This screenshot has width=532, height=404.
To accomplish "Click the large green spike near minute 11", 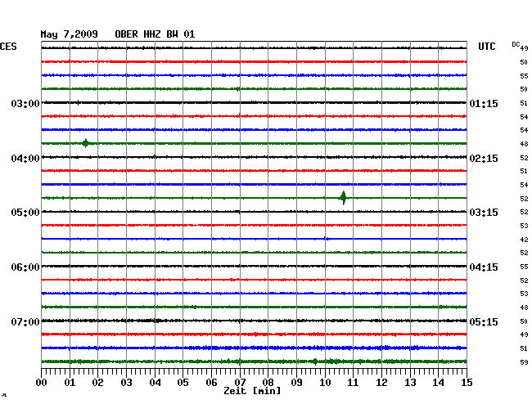I will (344, 198).
